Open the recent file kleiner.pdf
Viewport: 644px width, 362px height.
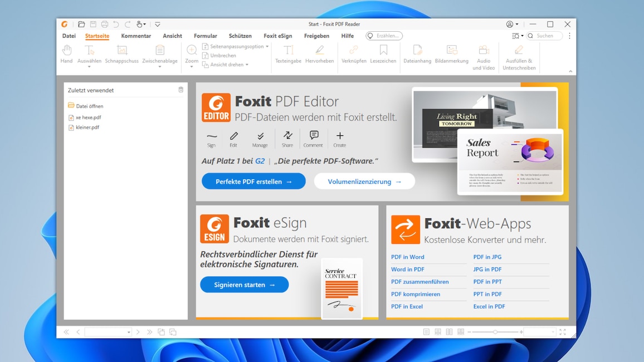pyautogui.click(x=87, y=127)
